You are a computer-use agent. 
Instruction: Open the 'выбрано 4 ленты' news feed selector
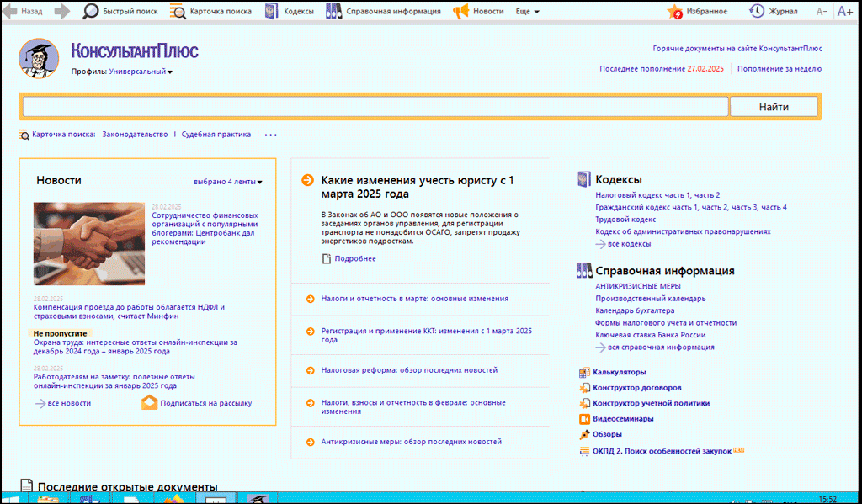(227, 182)
